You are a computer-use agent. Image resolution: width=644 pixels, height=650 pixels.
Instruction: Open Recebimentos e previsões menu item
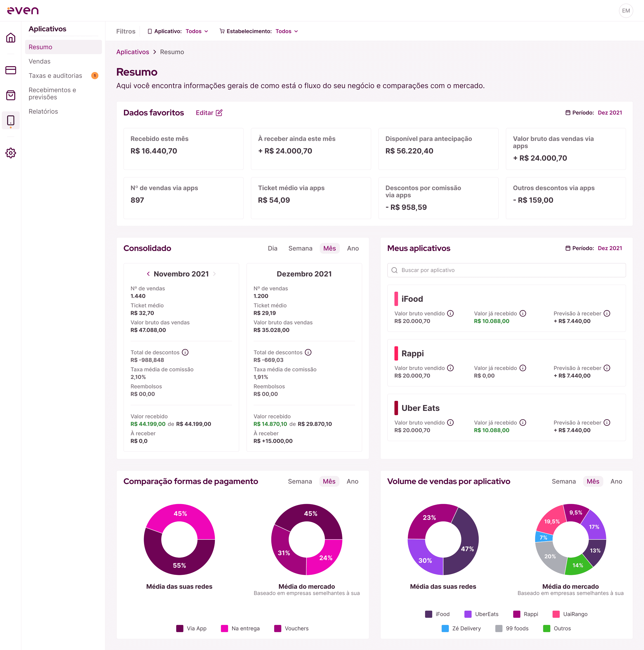point(53,93)
